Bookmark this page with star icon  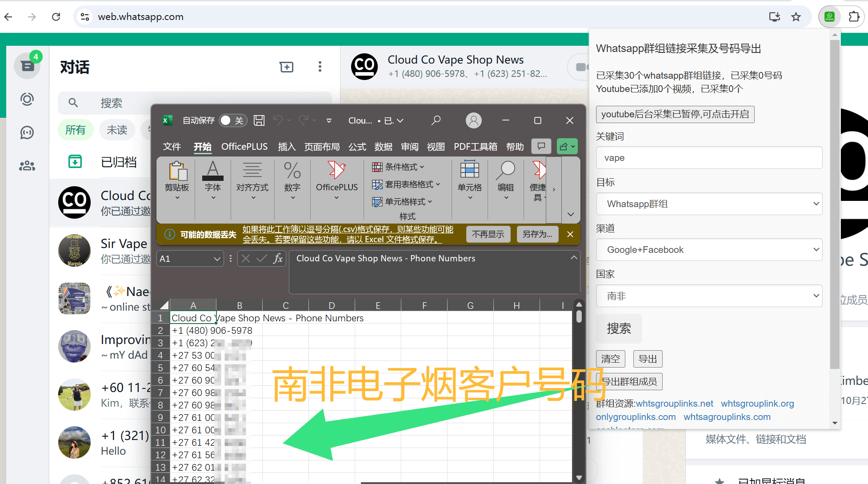click(796, 17)
